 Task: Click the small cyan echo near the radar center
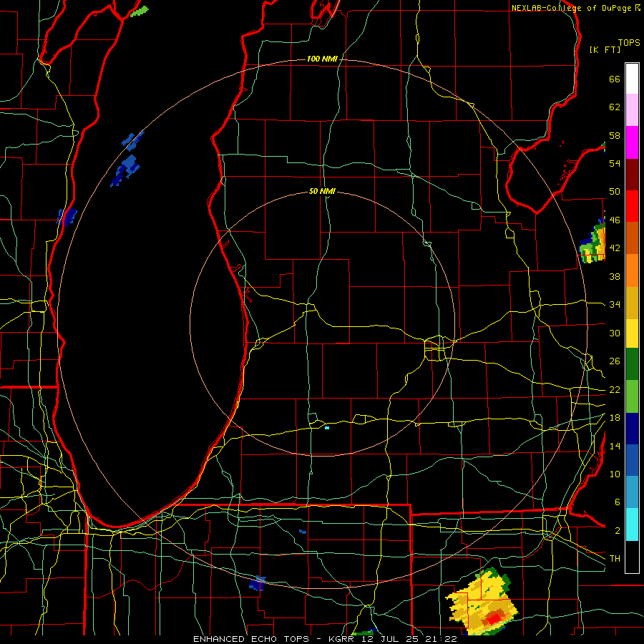tap(327, 428)
